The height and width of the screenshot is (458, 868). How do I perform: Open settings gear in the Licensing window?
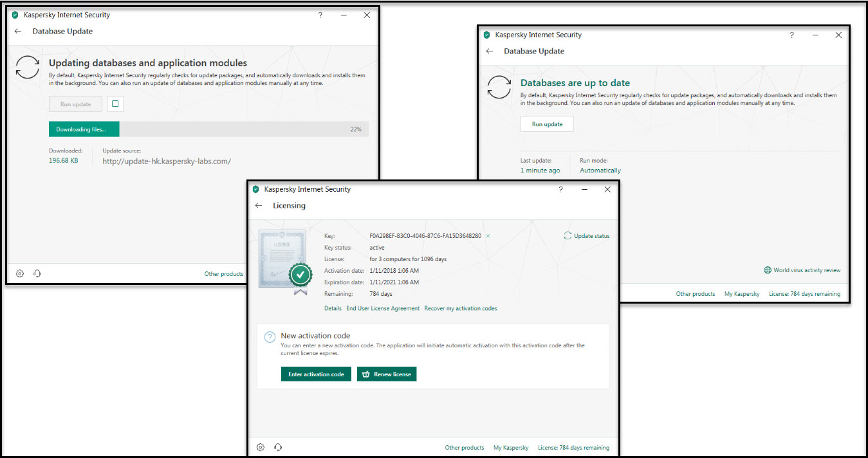tap(261, 447)
